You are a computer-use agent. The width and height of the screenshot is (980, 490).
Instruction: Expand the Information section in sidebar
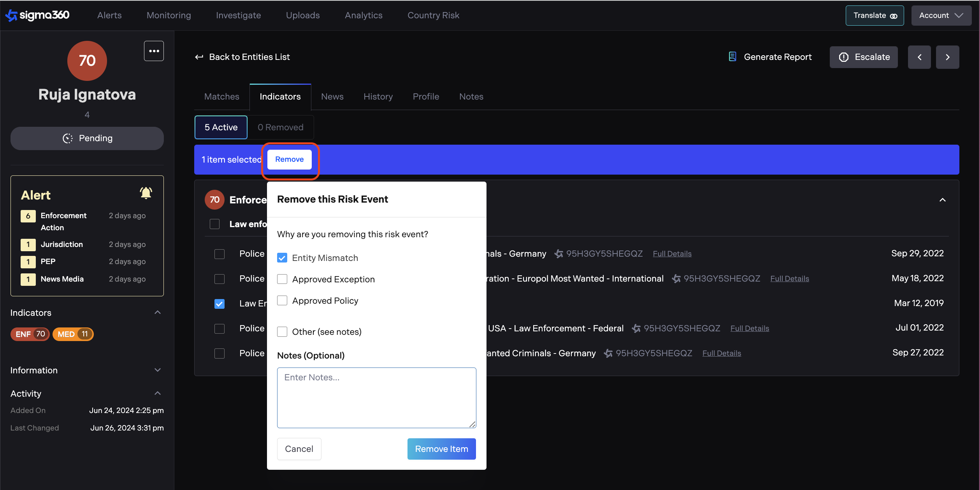tap(158, 370)
